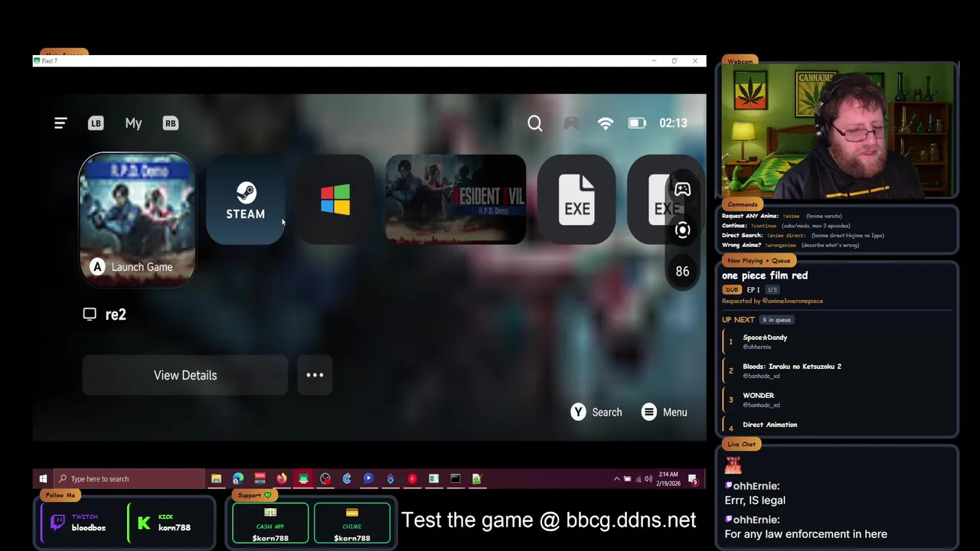
Task: Show hidden system tray icons
Action: point(616,479)
